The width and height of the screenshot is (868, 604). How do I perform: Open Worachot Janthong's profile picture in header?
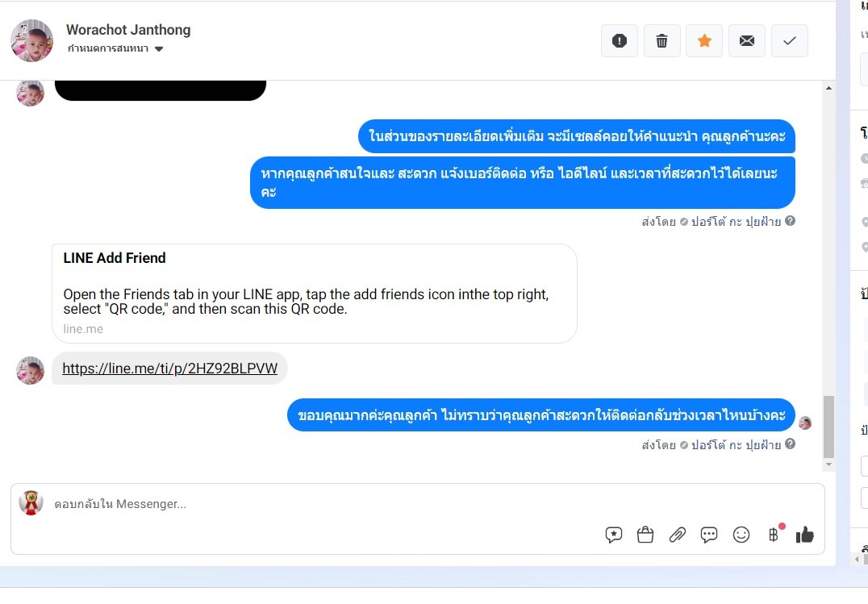(x=32, y=40)
